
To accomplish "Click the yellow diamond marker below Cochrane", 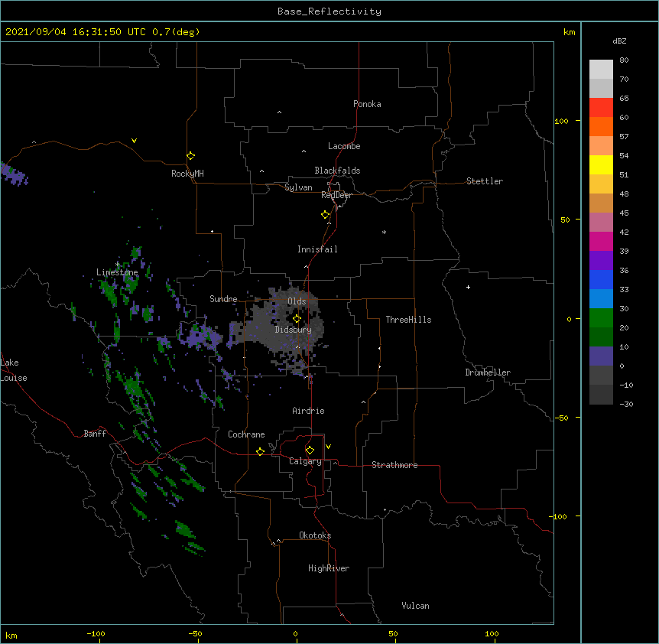I will pos(260,451).
